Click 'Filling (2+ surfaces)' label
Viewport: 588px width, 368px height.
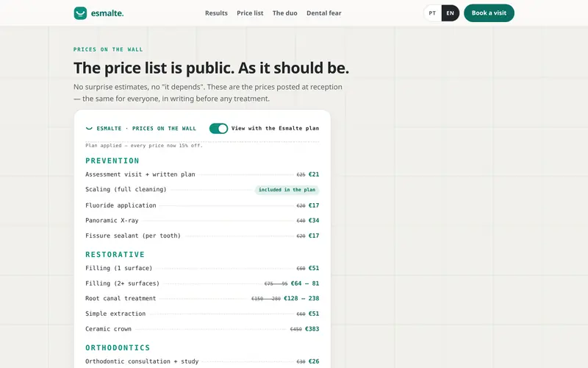(x=122, y=283)
